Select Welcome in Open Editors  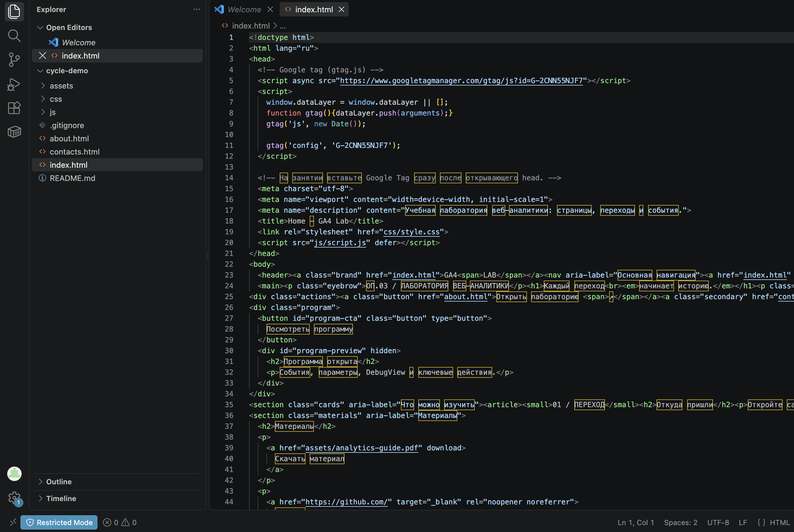[117, 42]
